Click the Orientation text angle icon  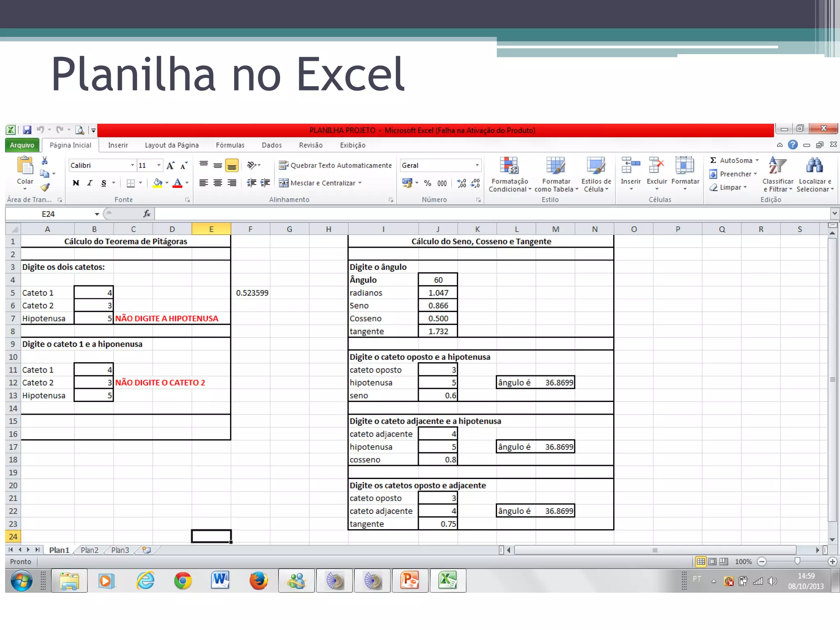click(x=251, y=165)
